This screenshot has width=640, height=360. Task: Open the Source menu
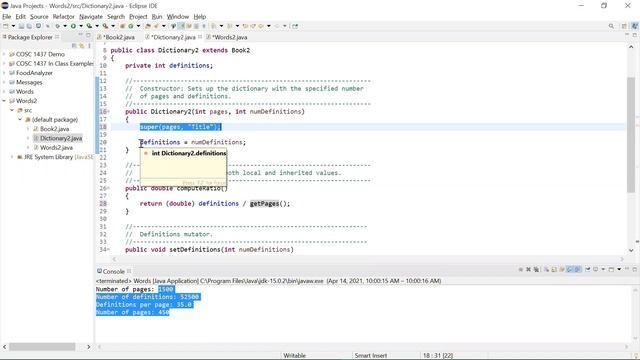click(x=39, y=17)
